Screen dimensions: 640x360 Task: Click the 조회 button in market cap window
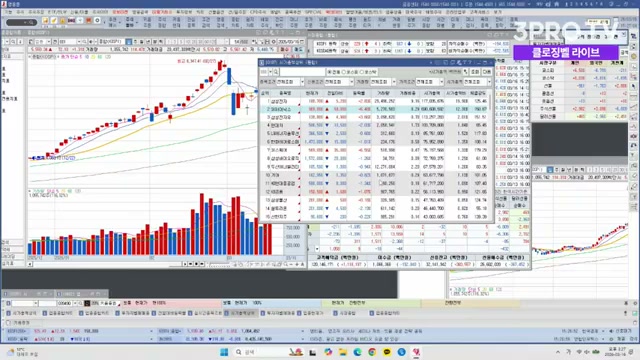pyautogui.click(x=475, y=72)
